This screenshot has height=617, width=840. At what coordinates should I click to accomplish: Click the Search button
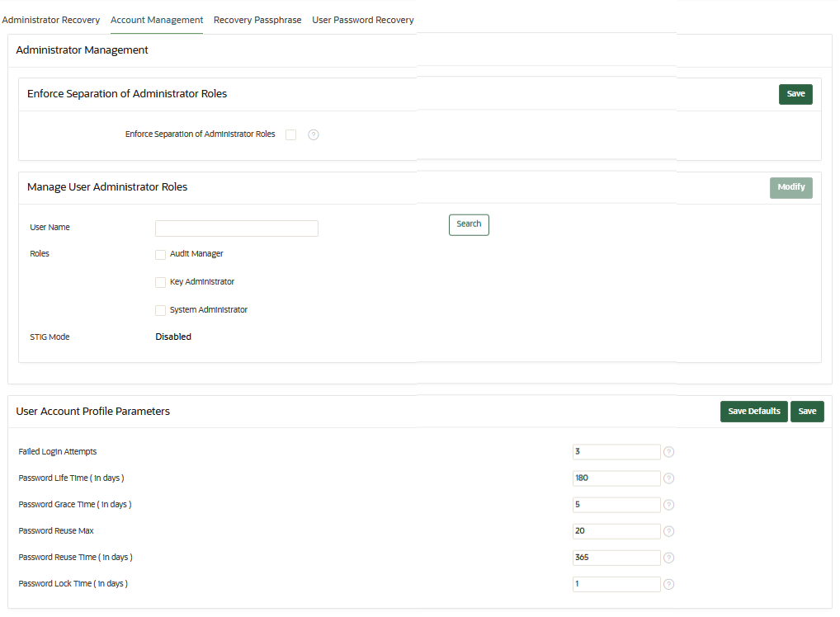[469, 224]
